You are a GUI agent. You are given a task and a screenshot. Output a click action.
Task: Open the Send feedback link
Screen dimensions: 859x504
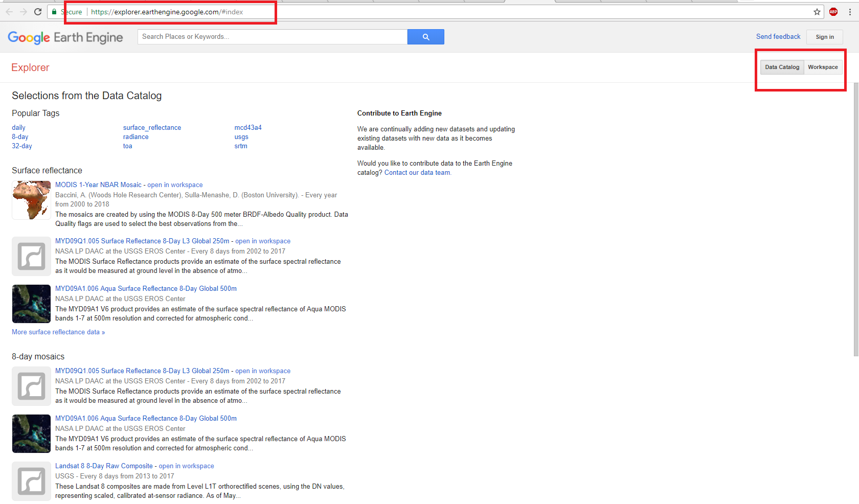point(778,36)
